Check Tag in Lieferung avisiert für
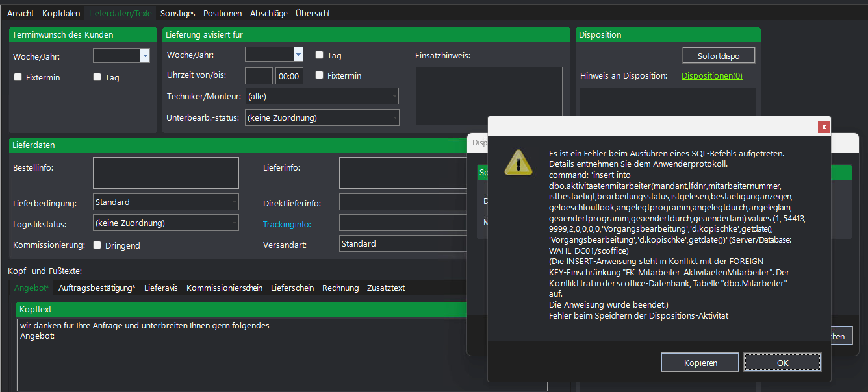868x392 pixels. pos(320,56)
